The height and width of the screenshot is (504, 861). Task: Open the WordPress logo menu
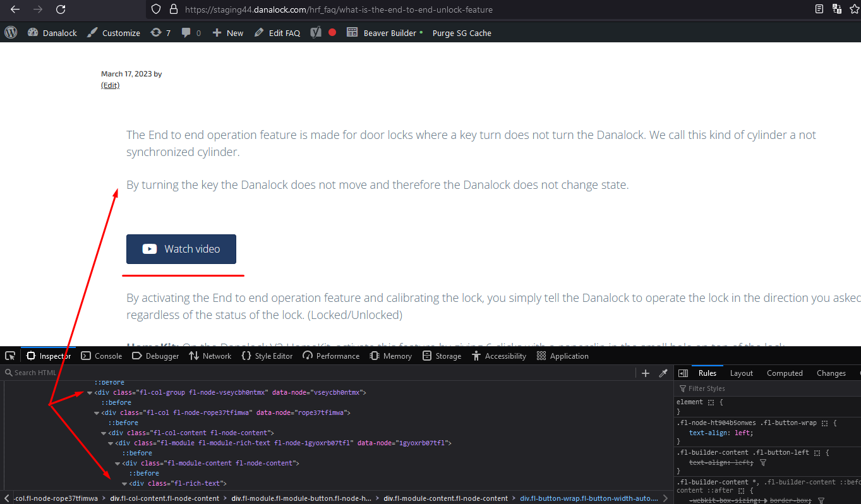click(x=10, y=32)
